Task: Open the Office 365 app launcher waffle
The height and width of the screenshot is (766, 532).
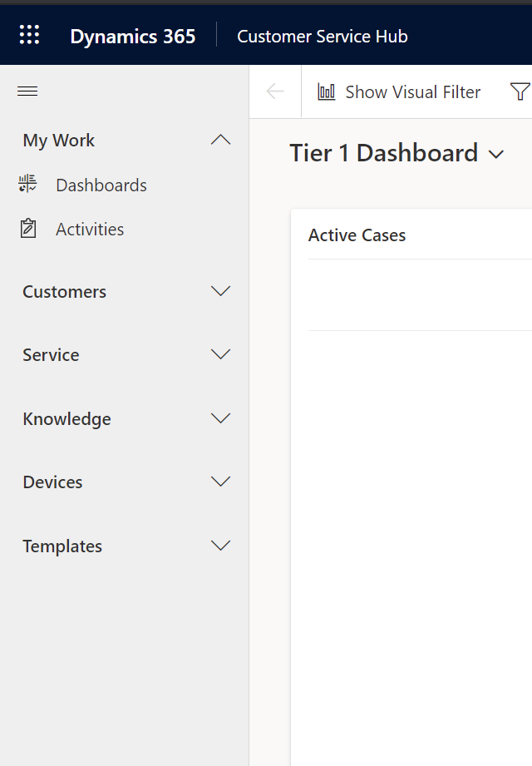Action: 29,34
